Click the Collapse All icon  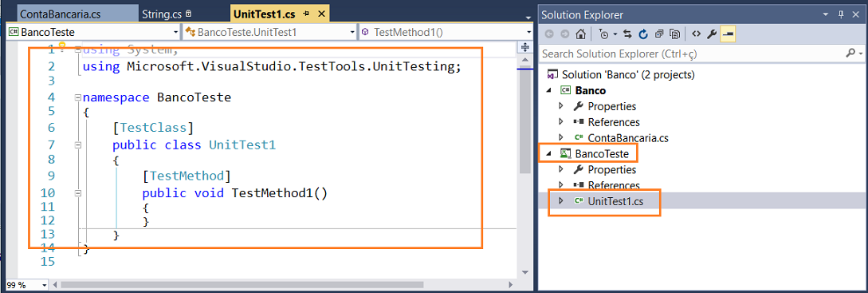[658, 34]
